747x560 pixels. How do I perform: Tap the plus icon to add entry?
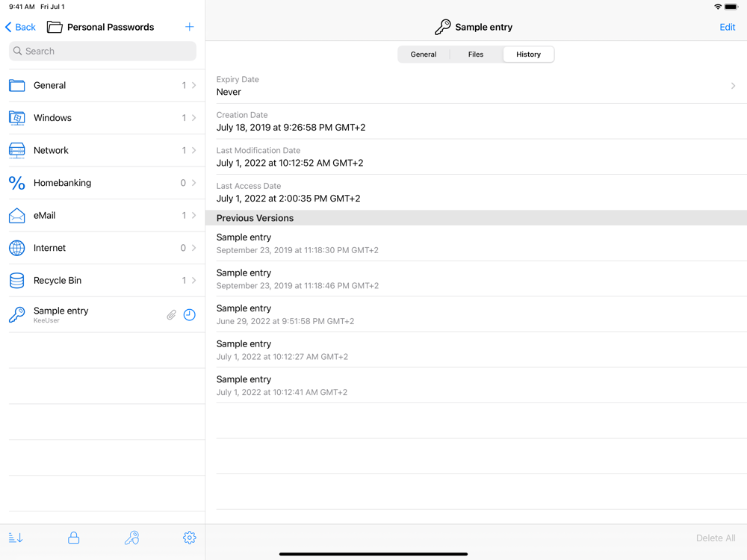189,27
